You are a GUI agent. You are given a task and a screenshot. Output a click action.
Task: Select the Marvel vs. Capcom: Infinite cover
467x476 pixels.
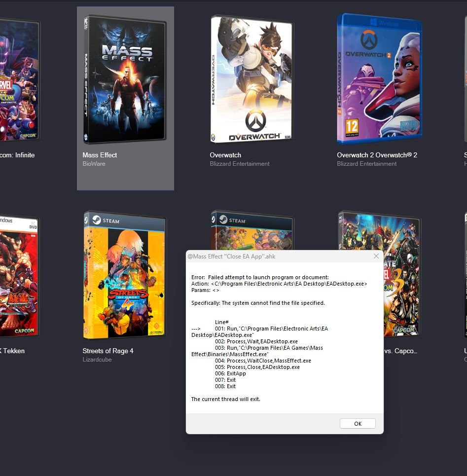[x=19, y=80]
